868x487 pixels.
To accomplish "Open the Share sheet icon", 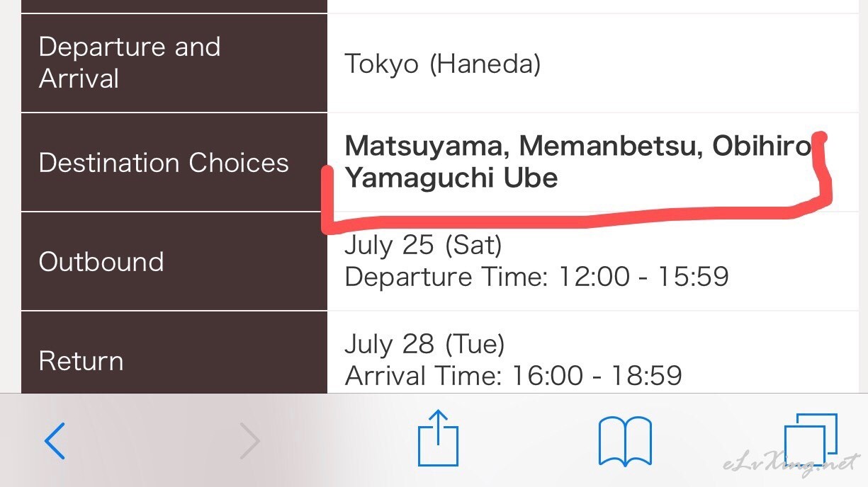I will click(x=438, y=437).
